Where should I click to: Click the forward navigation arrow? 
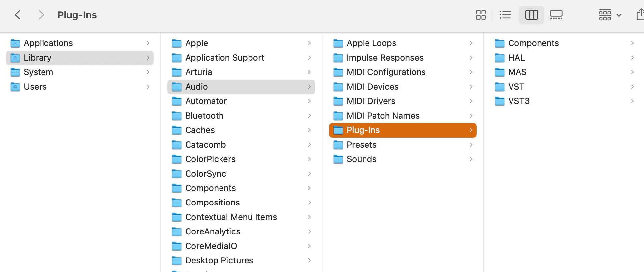41,15
